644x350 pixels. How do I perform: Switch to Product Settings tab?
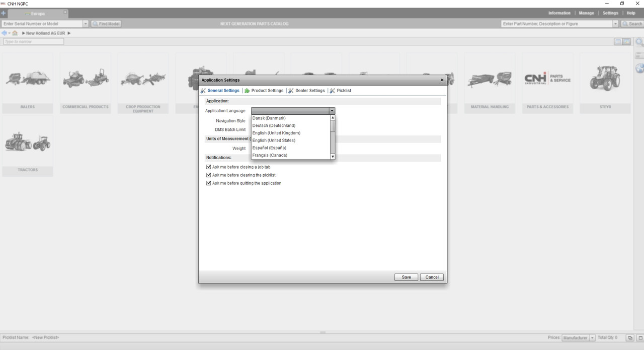264,91
